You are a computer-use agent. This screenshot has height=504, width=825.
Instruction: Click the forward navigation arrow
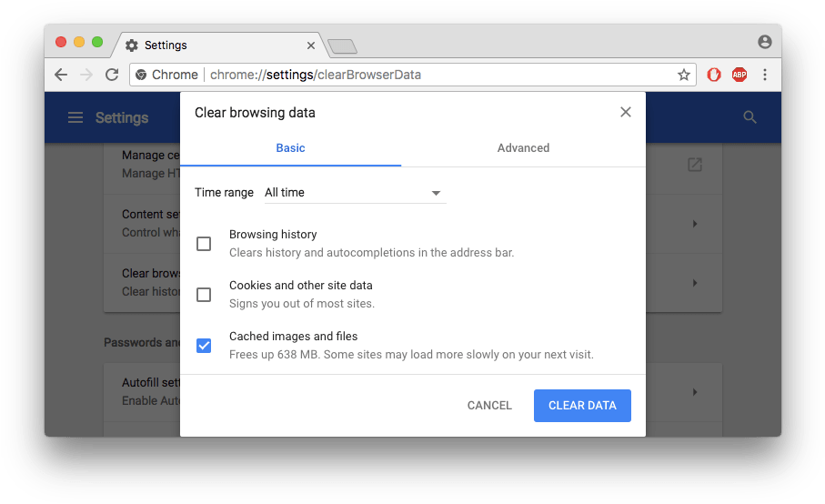click(86, 75)
